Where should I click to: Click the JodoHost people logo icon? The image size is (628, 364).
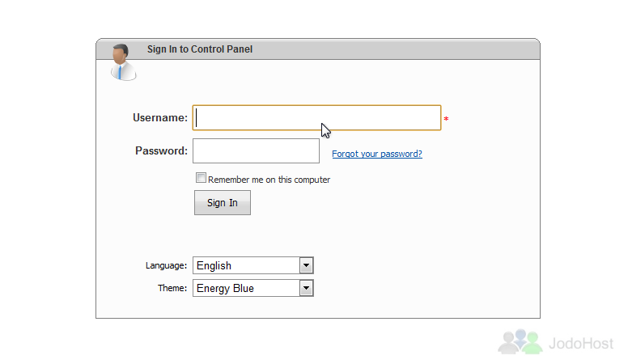[520, 342]
